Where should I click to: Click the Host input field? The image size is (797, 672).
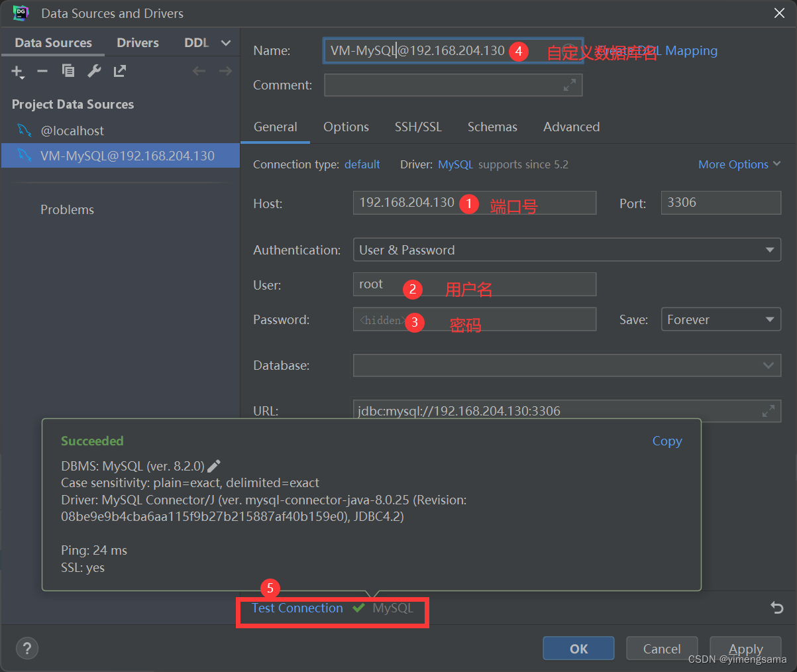(474, 203)
